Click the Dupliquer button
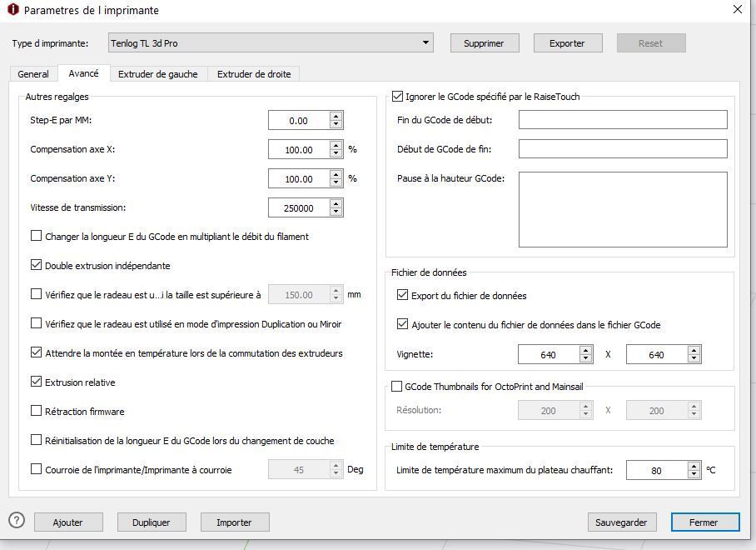Screen dimensions: 756x550 tap(152, 522)
